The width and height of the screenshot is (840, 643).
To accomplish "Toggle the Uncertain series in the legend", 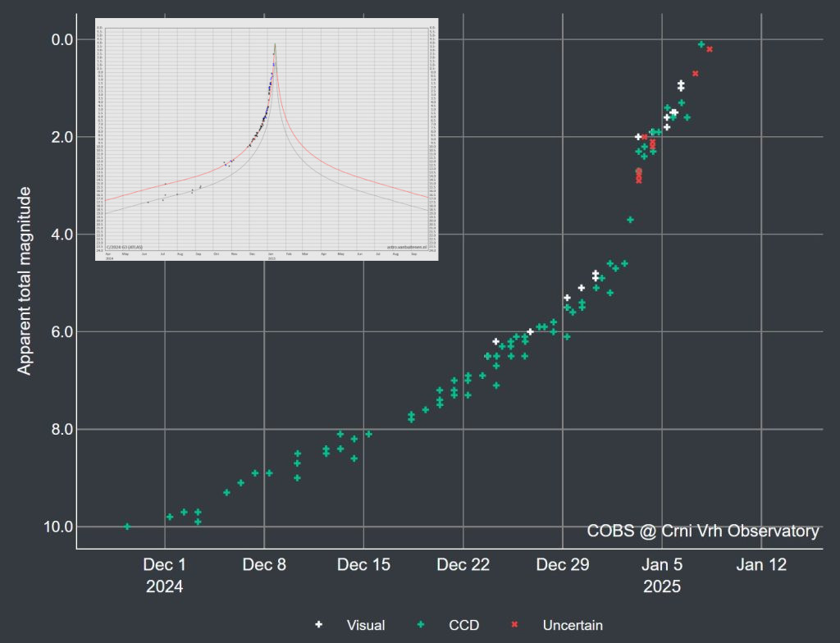I will coord(557,625).
